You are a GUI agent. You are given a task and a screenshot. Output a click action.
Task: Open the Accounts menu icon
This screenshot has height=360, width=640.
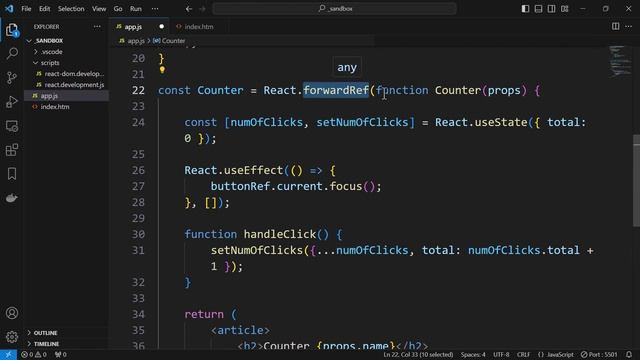[x=12, y=313]
